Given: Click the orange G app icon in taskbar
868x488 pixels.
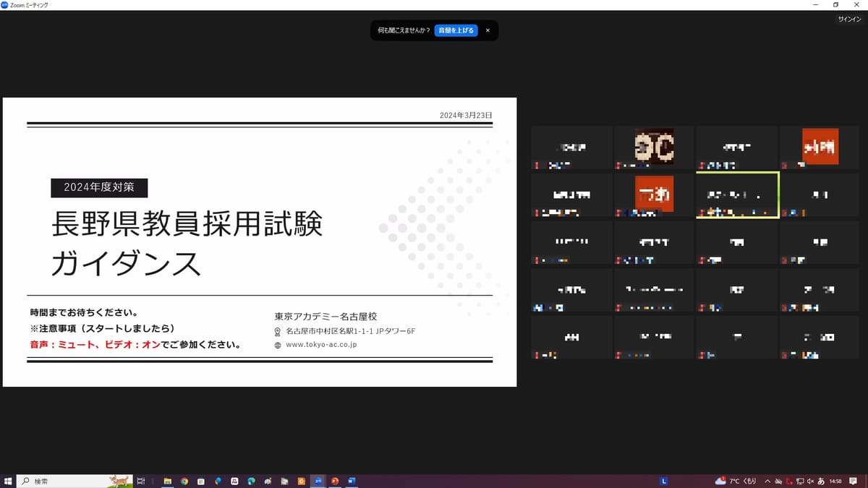Looking at the screenshot, I should click(301, 481).
